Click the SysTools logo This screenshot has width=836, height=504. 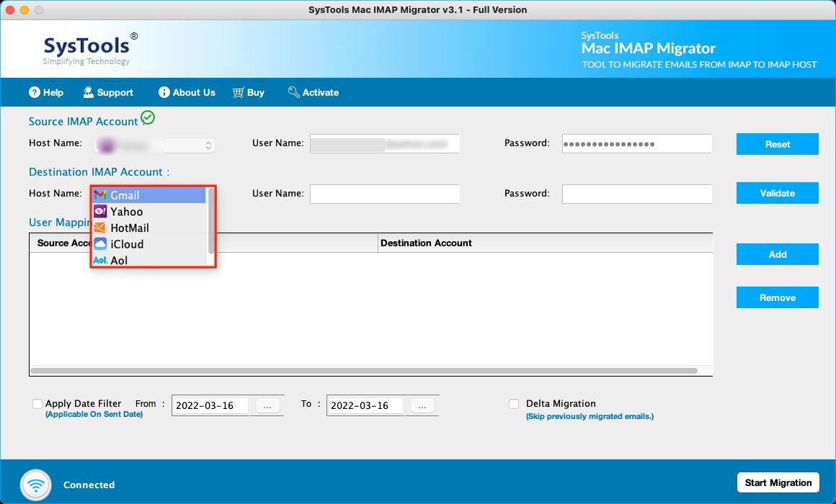[90, 50]
